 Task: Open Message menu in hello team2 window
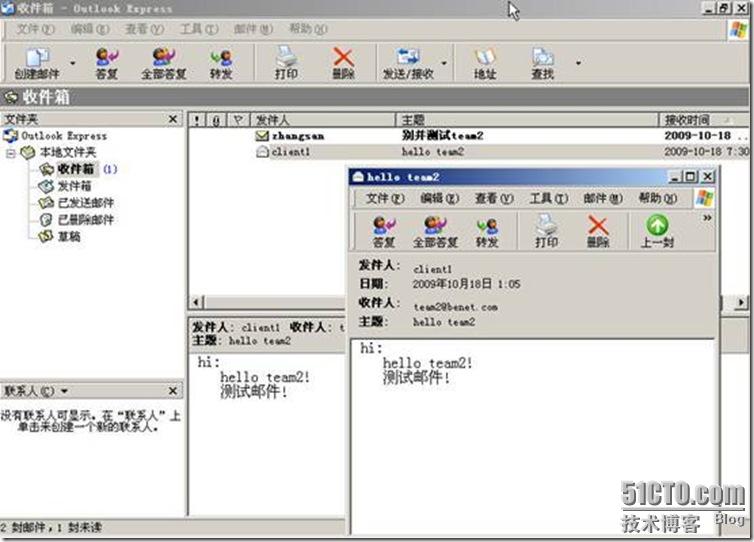click(x=603, y=198)
